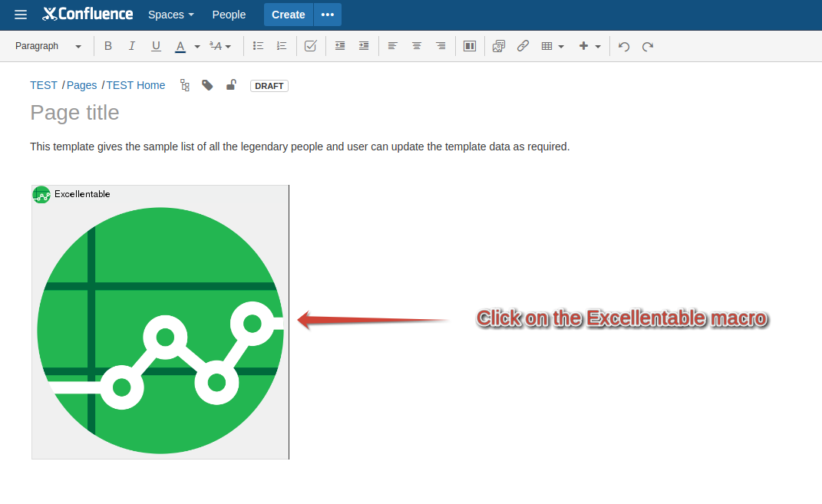This screenshot has height=504, width=822.
Task: Open the Pages breadcrumb link
Action: (82, 85)
